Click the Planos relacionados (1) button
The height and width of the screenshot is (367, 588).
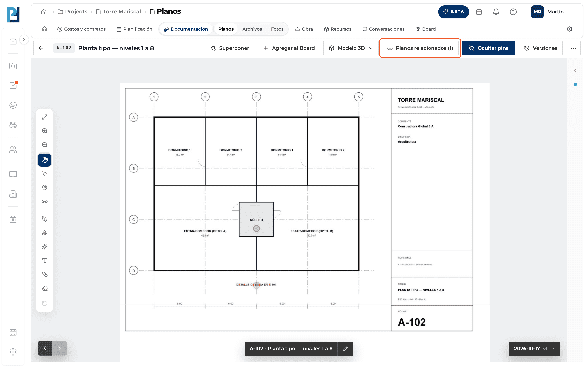[x=420, y=48]
